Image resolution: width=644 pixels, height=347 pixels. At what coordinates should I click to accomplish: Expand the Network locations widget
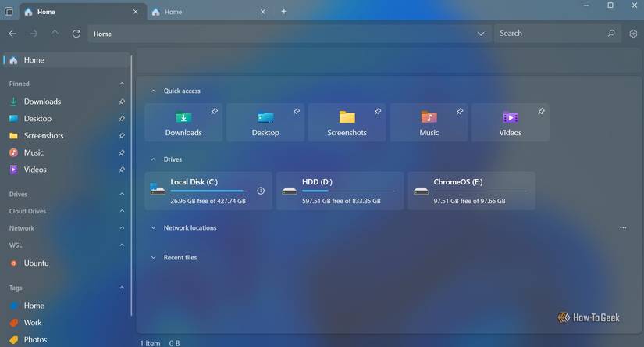click(153, 227)
